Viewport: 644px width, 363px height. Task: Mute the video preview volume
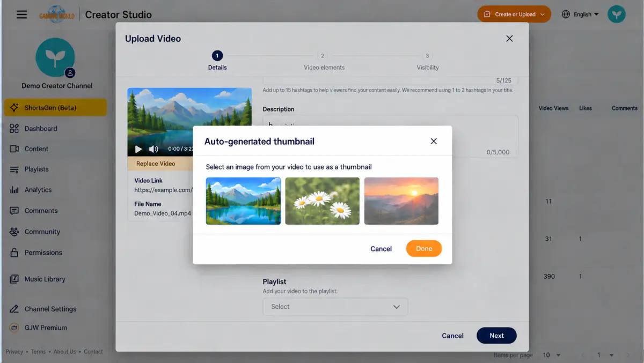(153, 149)
